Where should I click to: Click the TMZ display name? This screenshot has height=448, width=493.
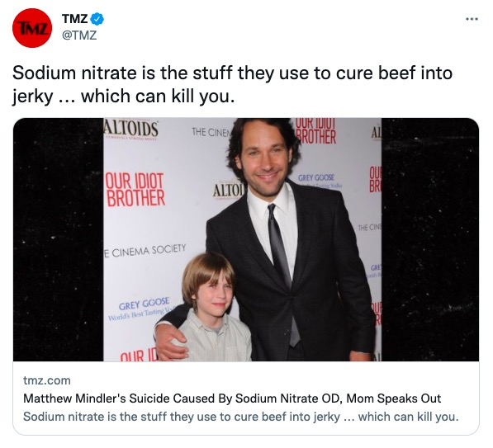click(x=74, y=19)
